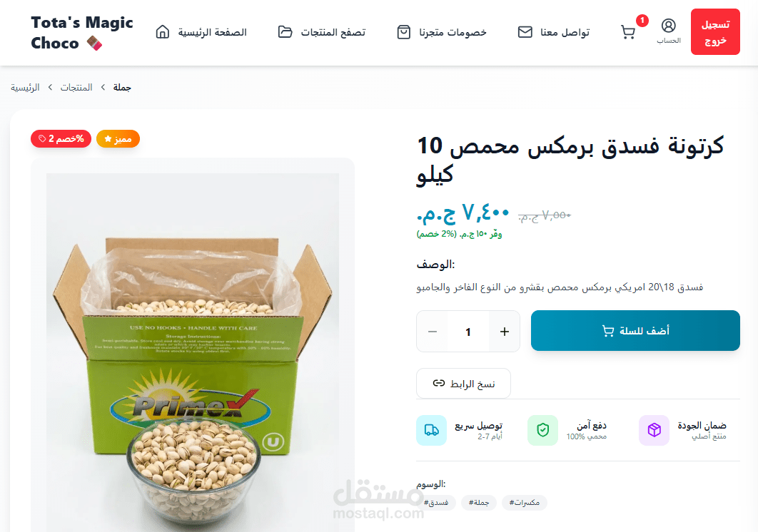Decrease quantity with the minus button
This screenshot has width=758, height=532.
[x=433, y=332]
